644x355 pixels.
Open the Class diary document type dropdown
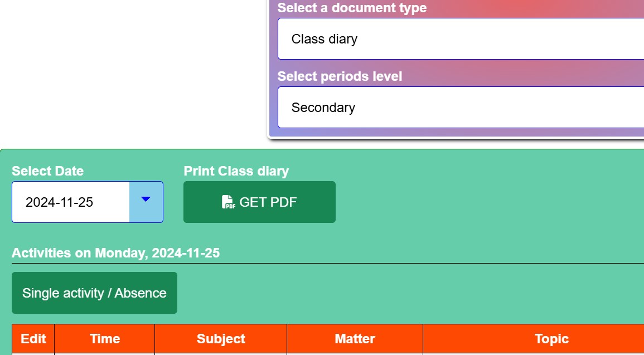click(461, 39)
